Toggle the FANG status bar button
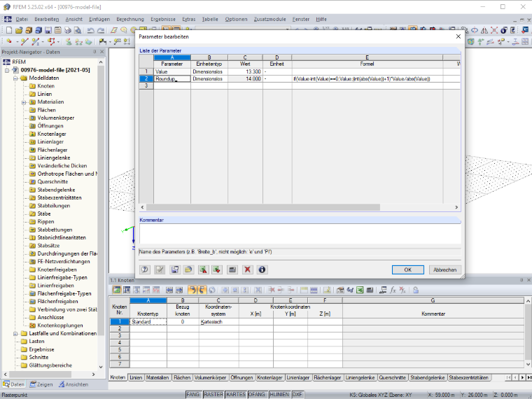532x399 pixels. [x=193, y=395]
